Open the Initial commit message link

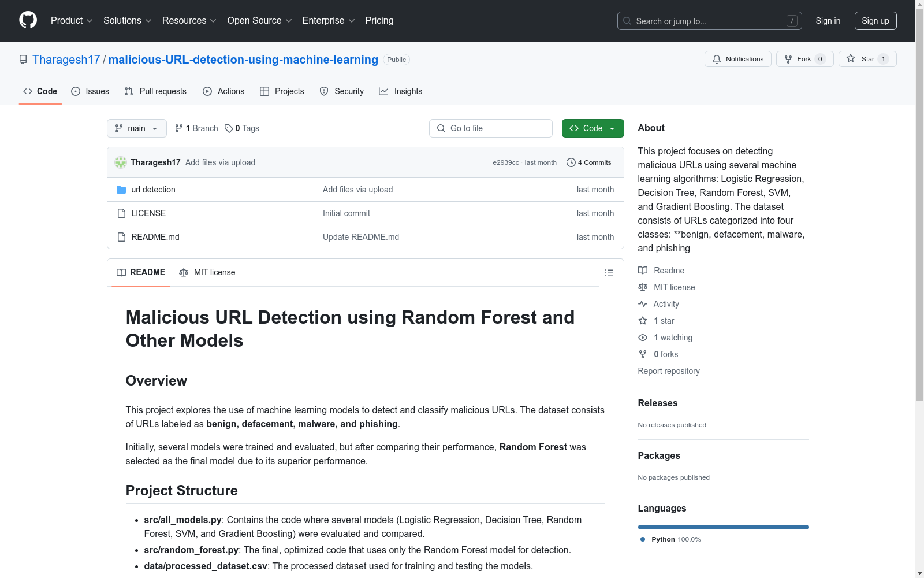346,213
